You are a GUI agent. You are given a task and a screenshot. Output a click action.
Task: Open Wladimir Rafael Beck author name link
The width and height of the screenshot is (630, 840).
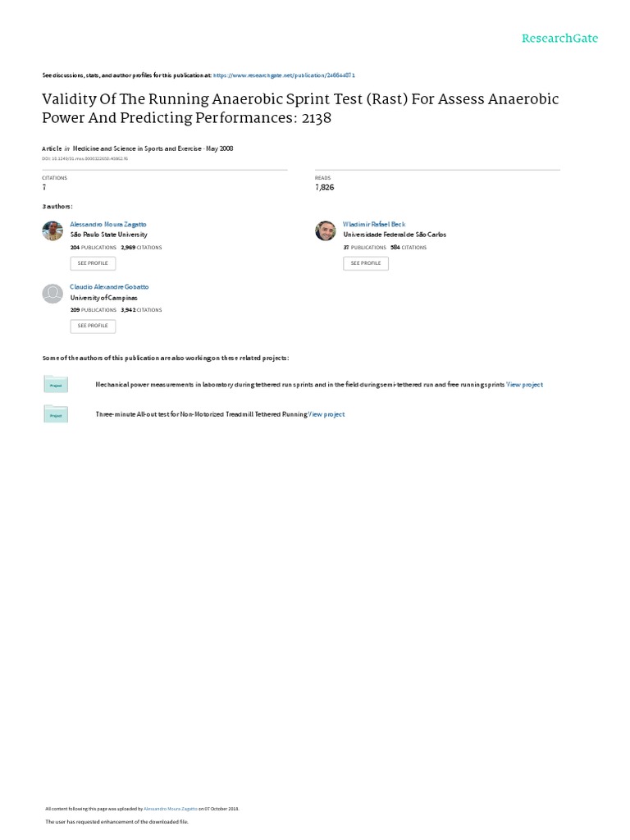(374, 224)
